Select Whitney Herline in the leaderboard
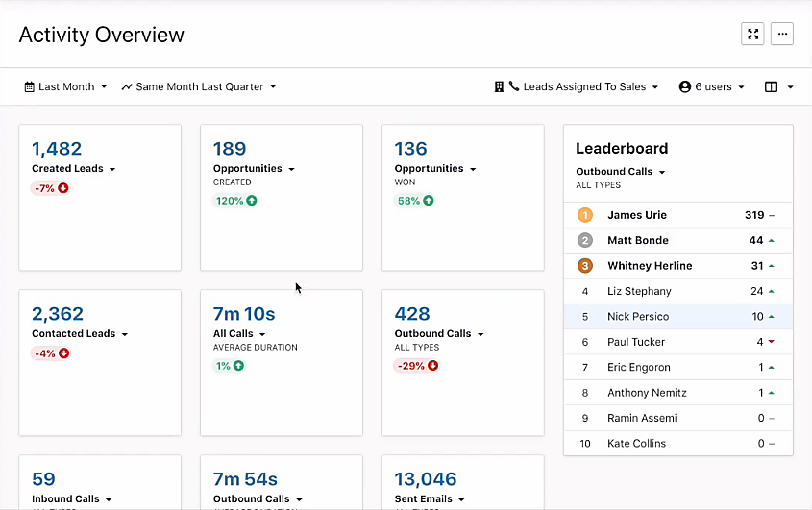The image size is (812, 510). click(677, 266)
